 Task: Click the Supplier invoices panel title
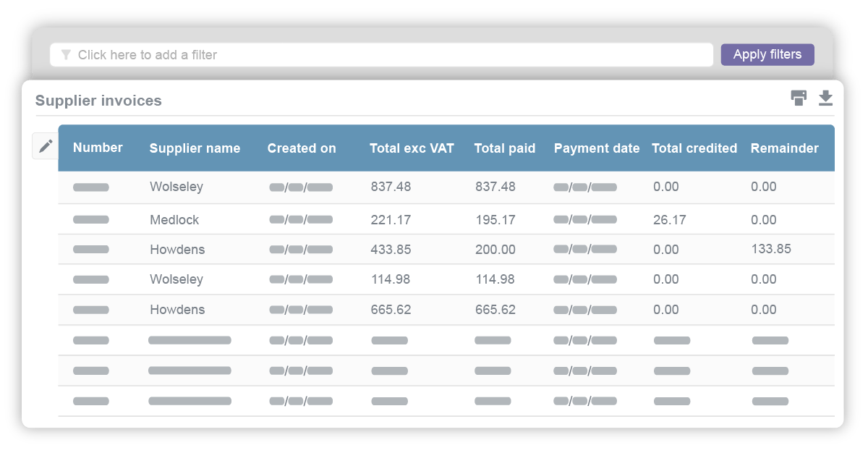[x=98, y=101]
